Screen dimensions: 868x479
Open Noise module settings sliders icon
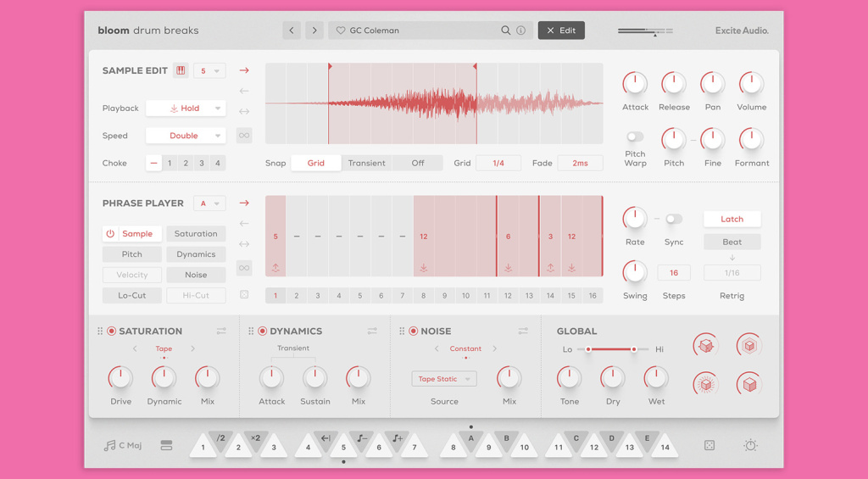click(522, 331)
